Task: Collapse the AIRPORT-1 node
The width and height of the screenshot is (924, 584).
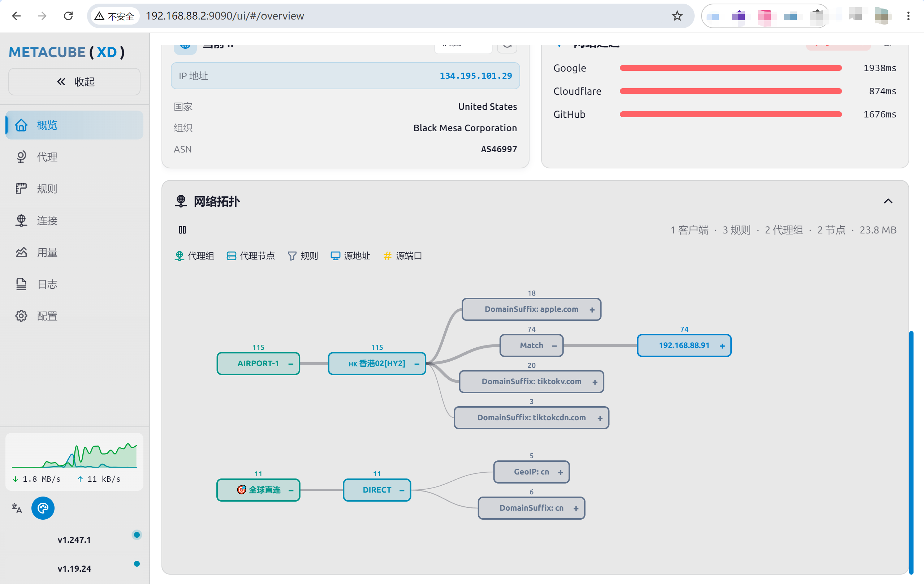Action: click(291, 364)
